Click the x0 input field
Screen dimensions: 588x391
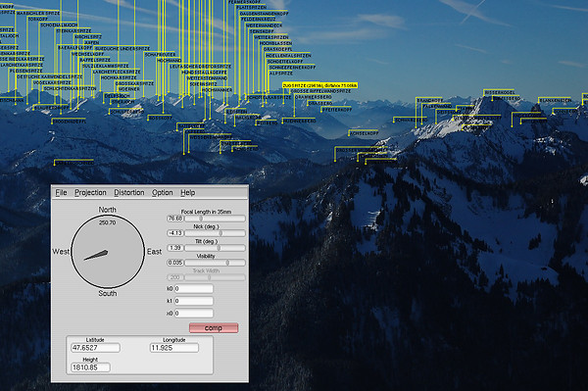[193, 313]
